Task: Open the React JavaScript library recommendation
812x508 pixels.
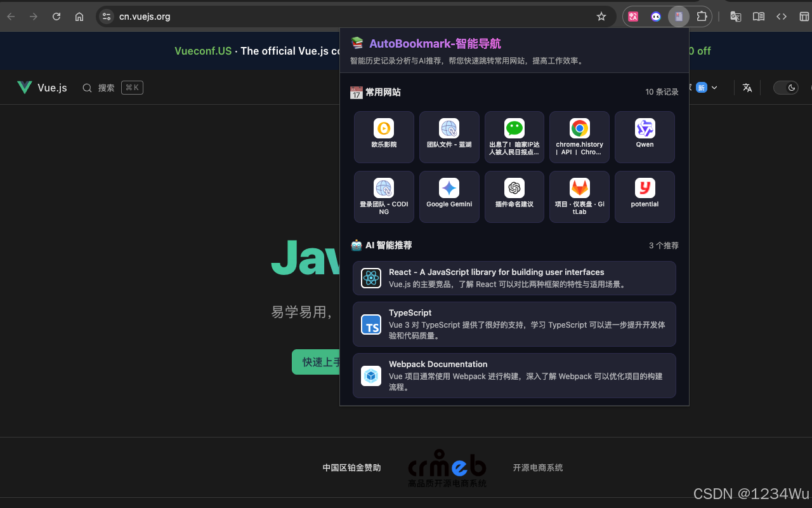Action: [x=514, y=278]
